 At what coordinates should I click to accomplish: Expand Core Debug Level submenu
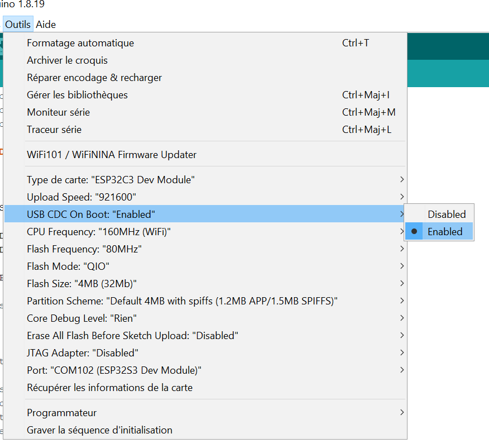[205, 318]
